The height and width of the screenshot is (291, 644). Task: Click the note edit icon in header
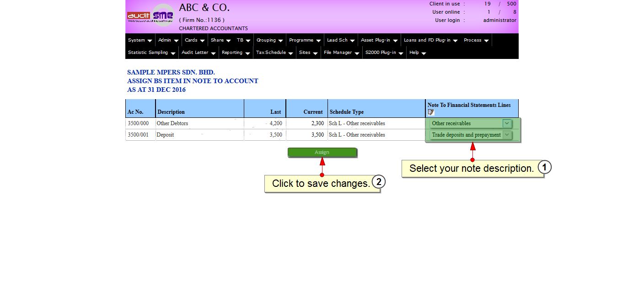pyautogui.click(x=431, y=112)
